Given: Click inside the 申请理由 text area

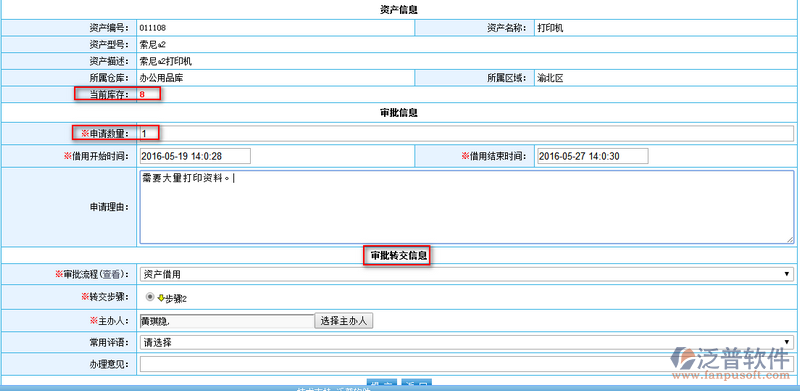Looking at the screenshot, I should tap(466, 207).
